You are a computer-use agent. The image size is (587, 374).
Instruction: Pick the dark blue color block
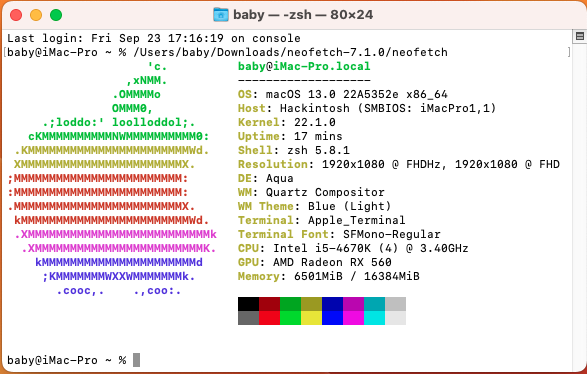(332, 304)
